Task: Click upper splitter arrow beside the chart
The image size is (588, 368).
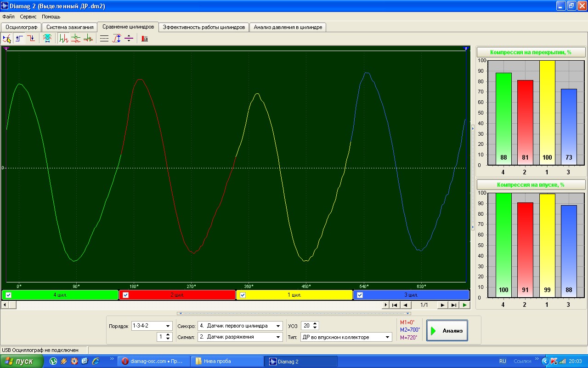Action: pos(472,128)
